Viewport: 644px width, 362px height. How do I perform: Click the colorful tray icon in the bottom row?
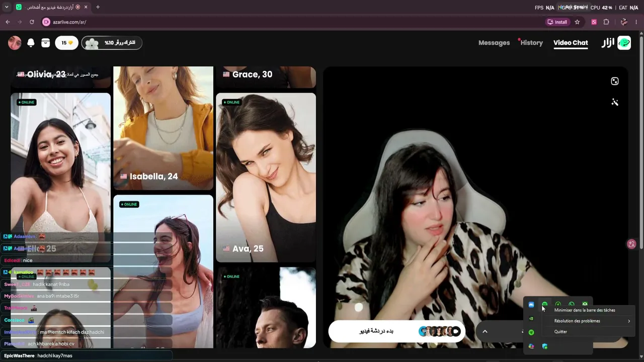(x=531, y=346)
